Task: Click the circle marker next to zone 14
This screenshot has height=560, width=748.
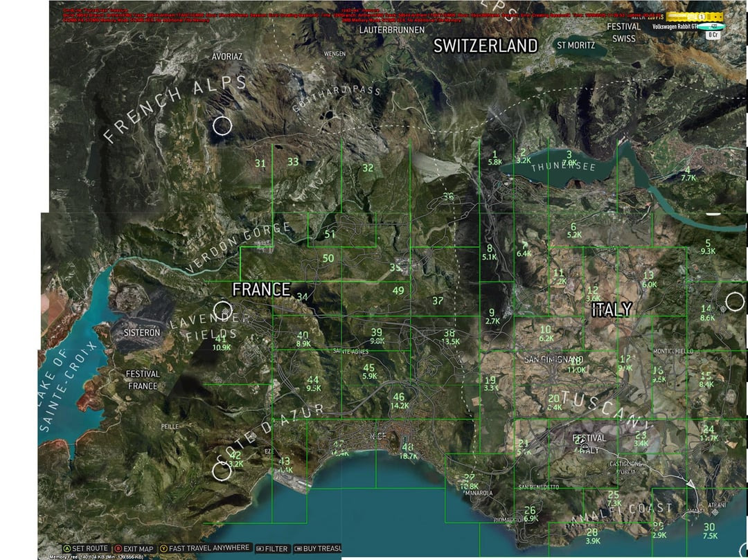Action: (x=735, y=302)
